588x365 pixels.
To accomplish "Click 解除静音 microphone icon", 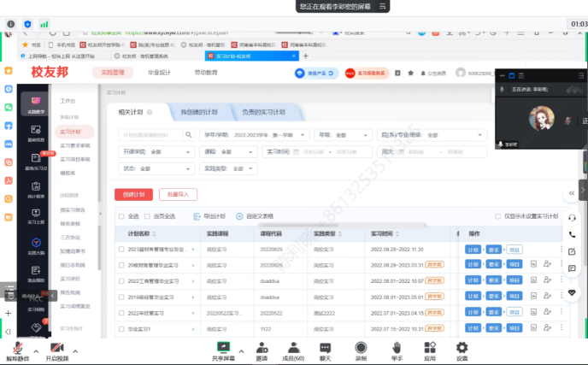I will click(x=15, y=348).
